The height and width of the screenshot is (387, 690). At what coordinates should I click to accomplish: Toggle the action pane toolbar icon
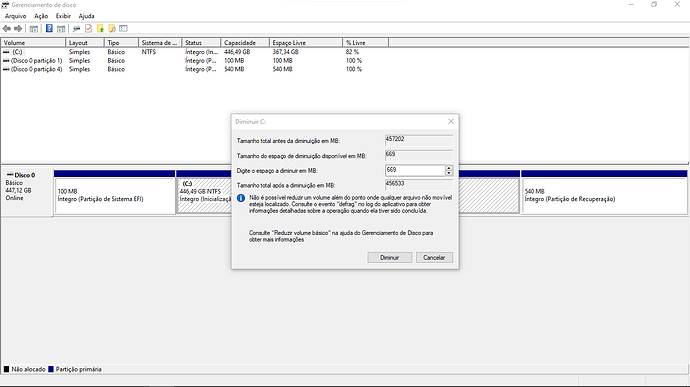(x=61, y=29)
